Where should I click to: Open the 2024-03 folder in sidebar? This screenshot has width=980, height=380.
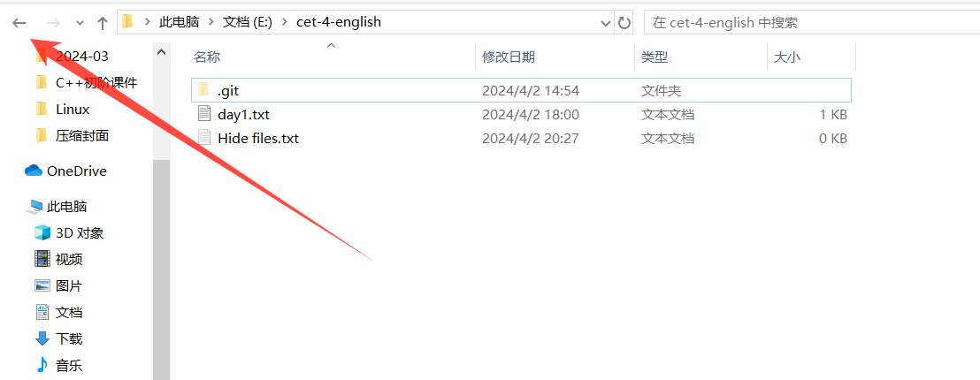pyautogui.click(x=82, y=57)
